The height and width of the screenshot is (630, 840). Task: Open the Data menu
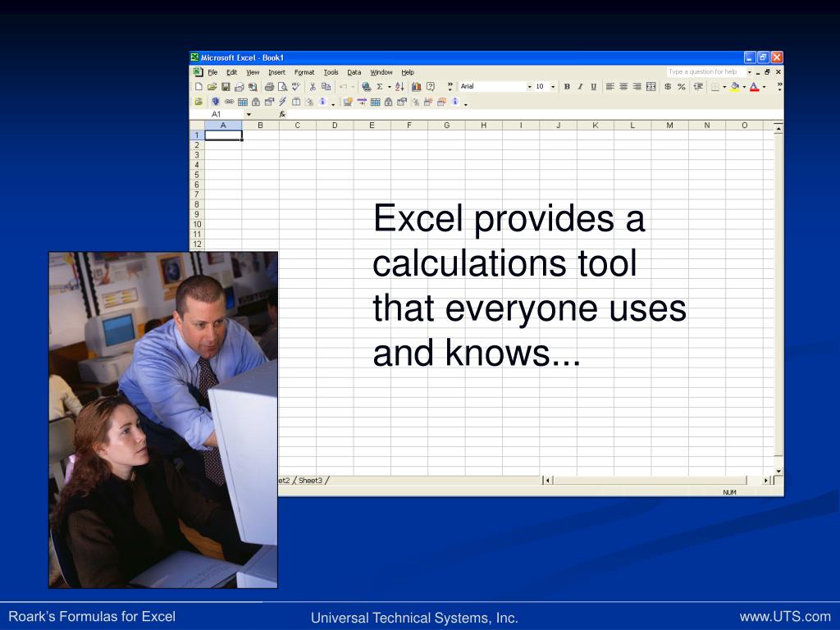coord(354,72)
